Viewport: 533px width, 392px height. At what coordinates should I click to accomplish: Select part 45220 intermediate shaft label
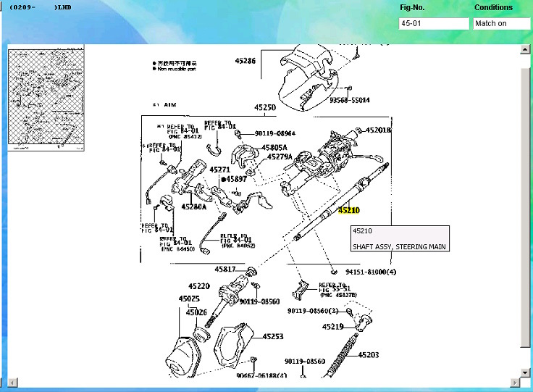click(x=199, y=286)
